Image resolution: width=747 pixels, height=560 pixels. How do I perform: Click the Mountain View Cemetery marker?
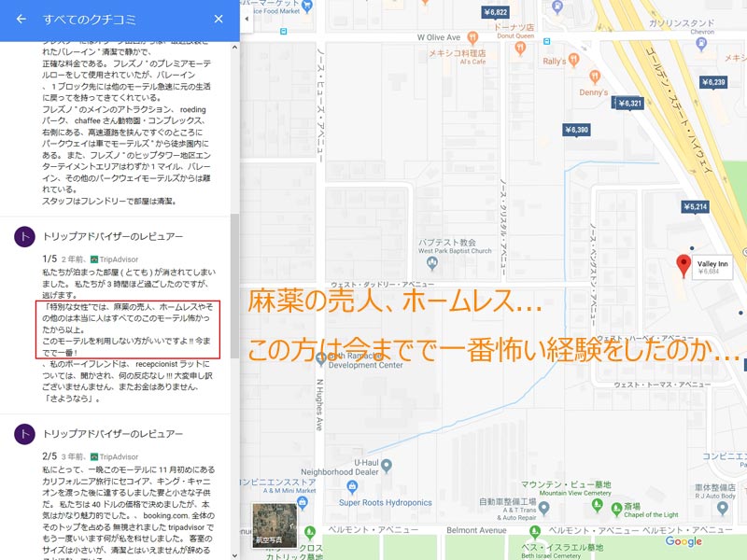pos(597,505)
